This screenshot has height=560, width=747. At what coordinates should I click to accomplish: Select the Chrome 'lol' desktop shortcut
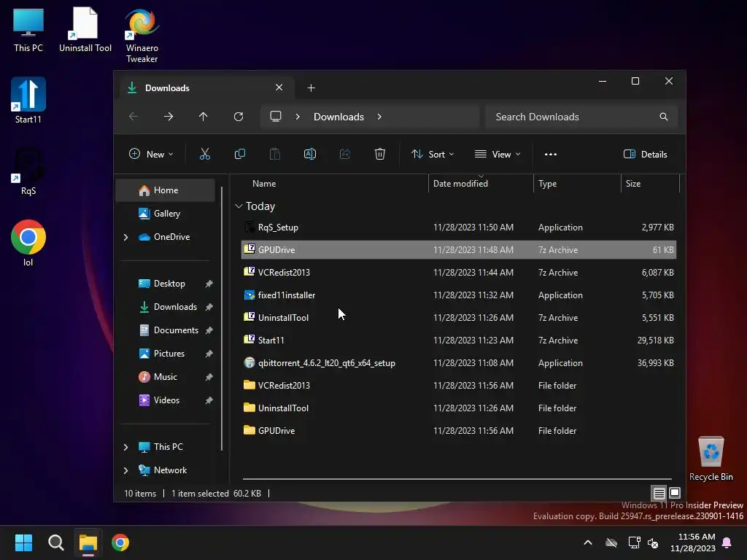[x=28, y=243]
